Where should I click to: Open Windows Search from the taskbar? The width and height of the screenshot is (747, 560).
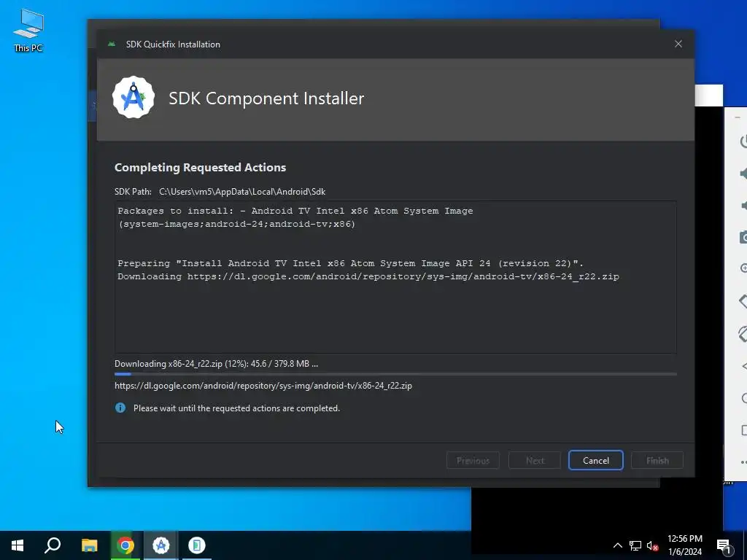tap(53, 545)
